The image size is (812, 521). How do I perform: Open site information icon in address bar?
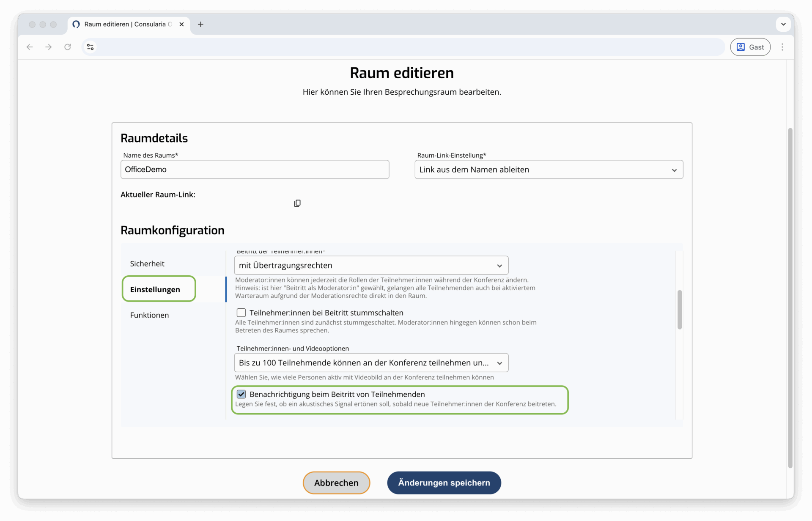click(x=91, y=47)
